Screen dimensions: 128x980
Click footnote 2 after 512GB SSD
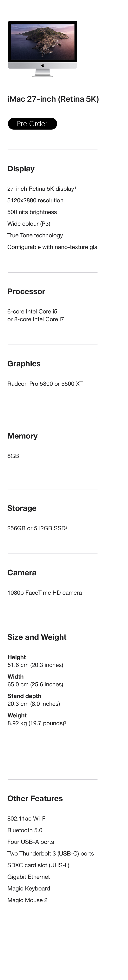(x=66, y=527)
